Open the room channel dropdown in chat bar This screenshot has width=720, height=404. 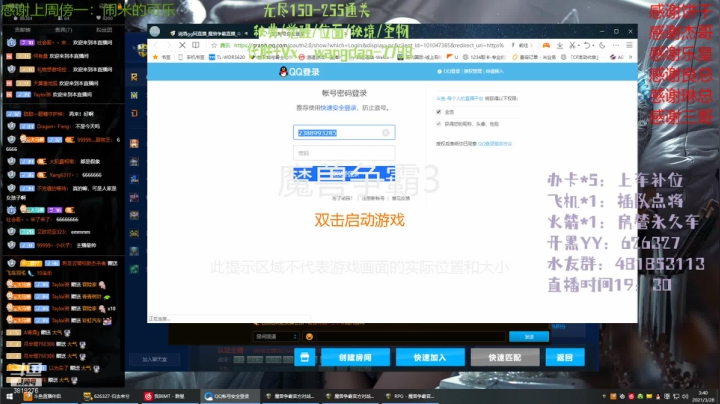coord(276,337)
